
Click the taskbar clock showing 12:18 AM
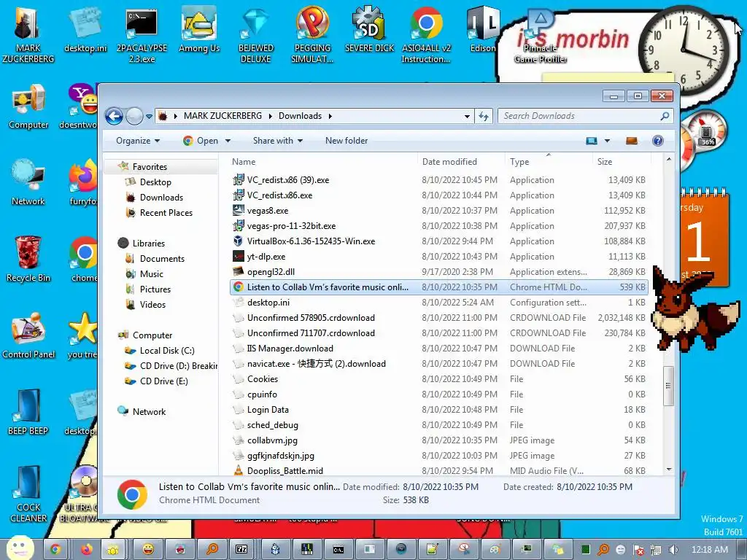pyautogui.click(x=709, y=550)
